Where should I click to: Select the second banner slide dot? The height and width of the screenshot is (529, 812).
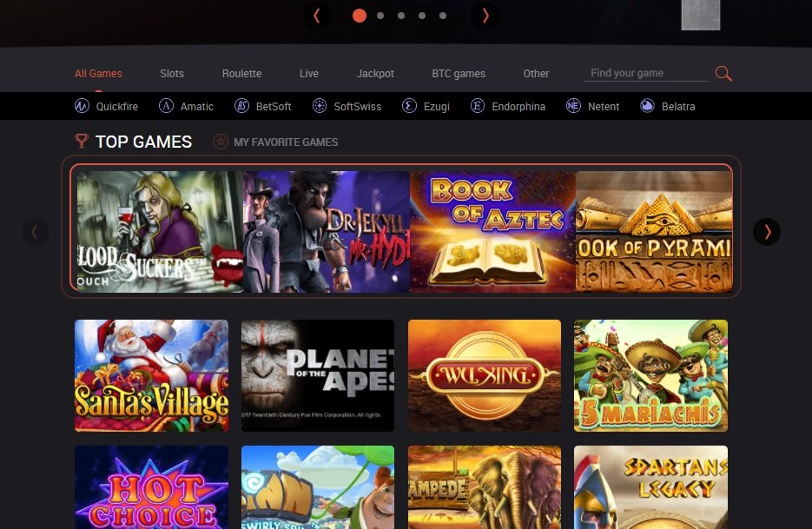coord(380,16)
